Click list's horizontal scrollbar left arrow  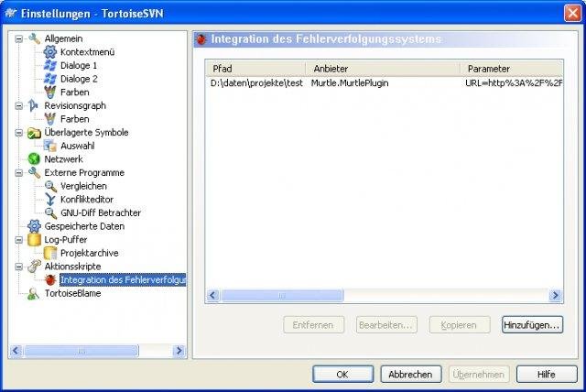coord(212,295)
